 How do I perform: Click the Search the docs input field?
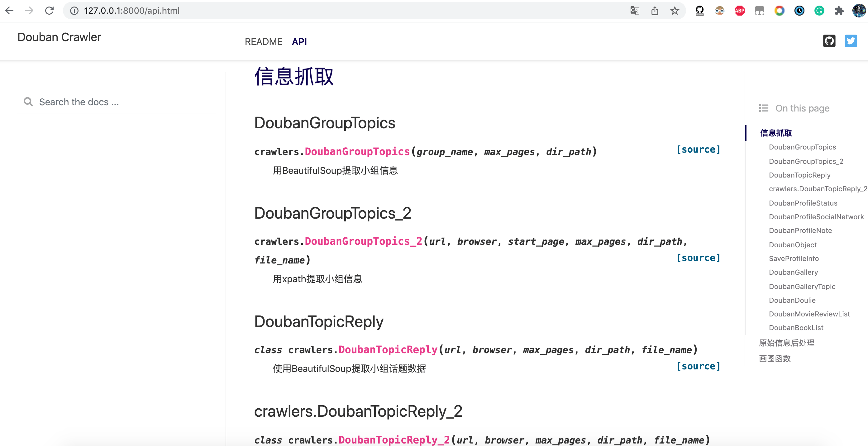[x=101, y=102]
